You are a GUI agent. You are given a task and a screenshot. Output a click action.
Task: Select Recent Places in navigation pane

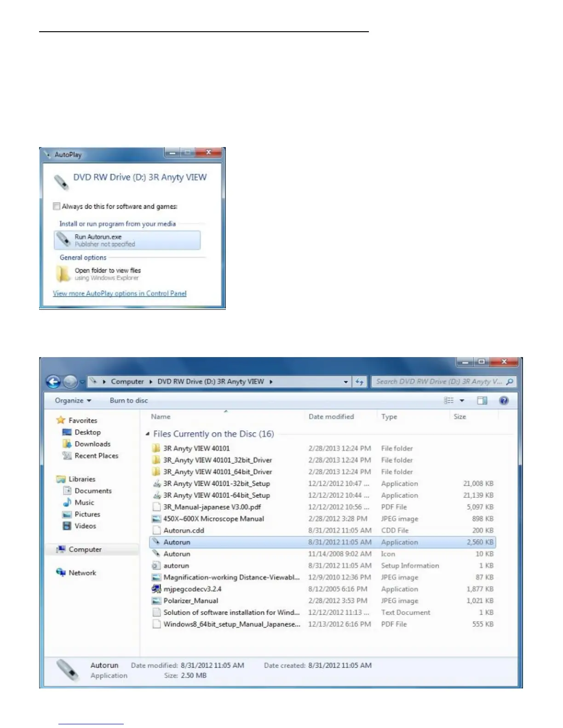click(x=90, y=455)
